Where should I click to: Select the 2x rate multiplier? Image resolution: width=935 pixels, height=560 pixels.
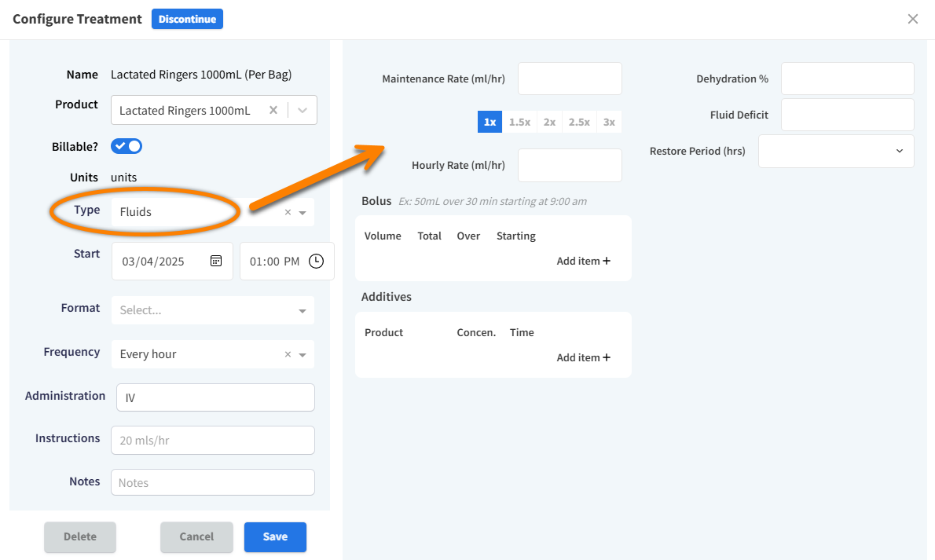tap(549, 122)
